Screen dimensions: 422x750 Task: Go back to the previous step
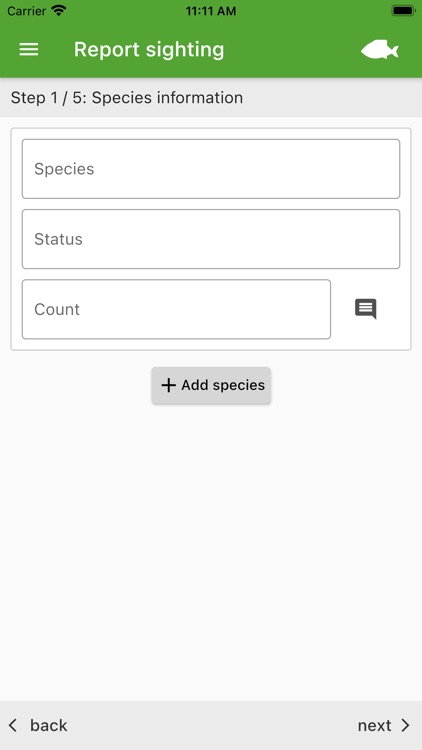pyautogui.click(x=38, y=725)
